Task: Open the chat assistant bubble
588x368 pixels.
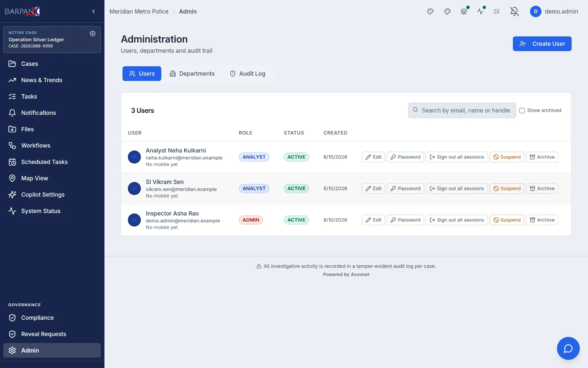Action: coord(568,348)
